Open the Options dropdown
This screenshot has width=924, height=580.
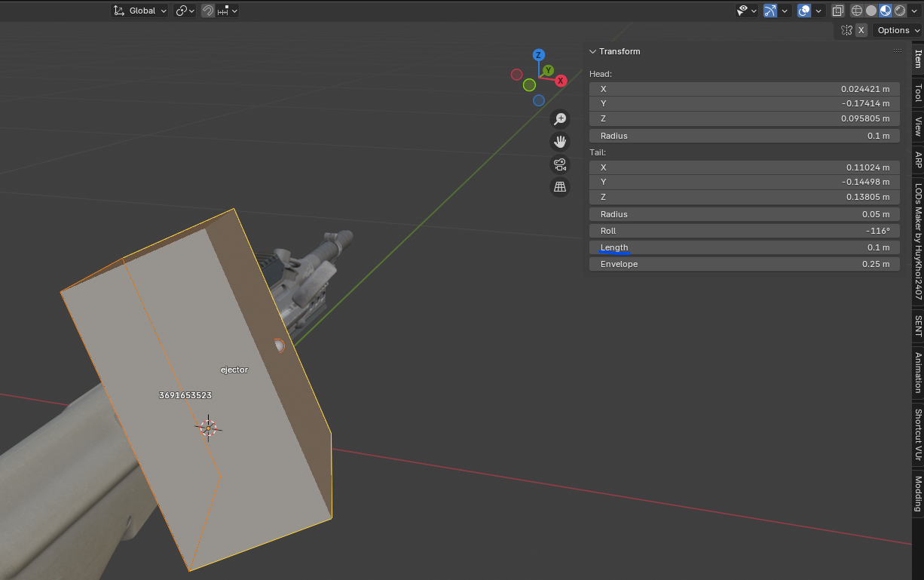(898, 30)
